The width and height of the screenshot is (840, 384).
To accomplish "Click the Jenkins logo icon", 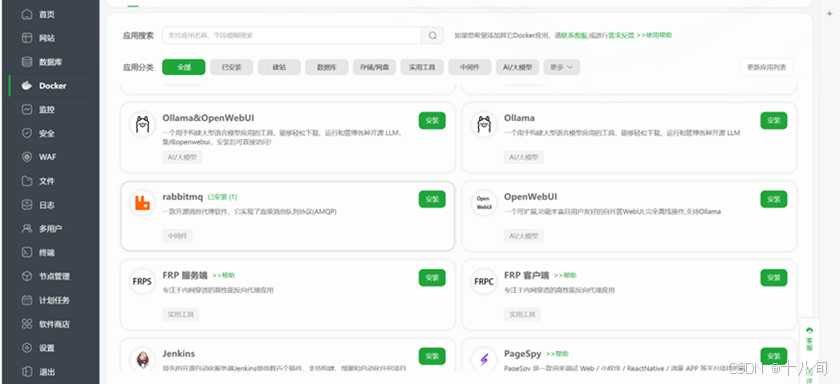I will [142, 359].
